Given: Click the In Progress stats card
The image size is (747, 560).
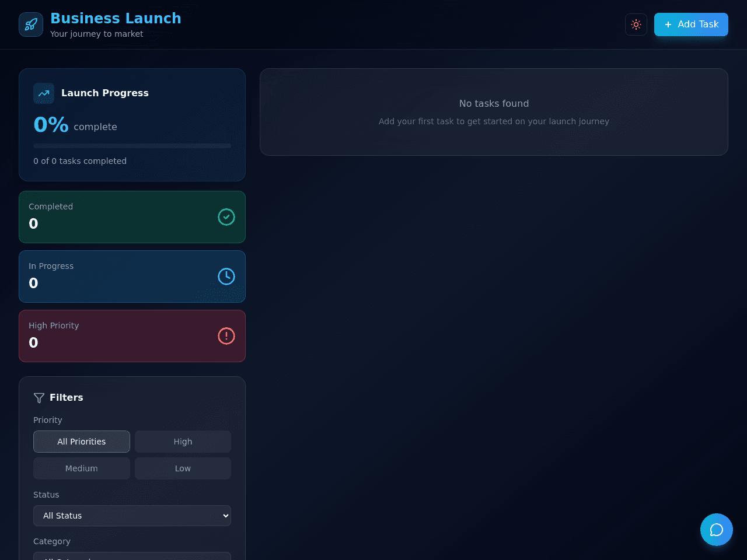Looking at the screenshot, I should tap(132, 276).
